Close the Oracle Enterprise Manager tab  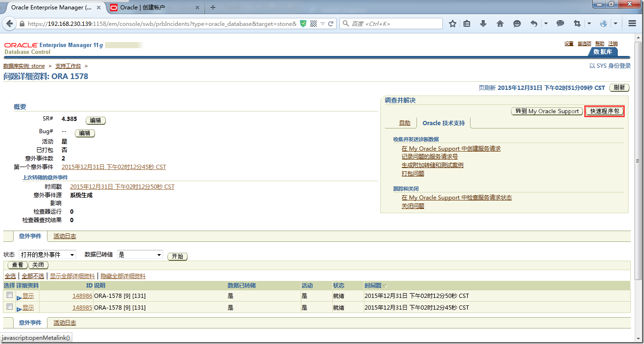(x=100, y=8)
